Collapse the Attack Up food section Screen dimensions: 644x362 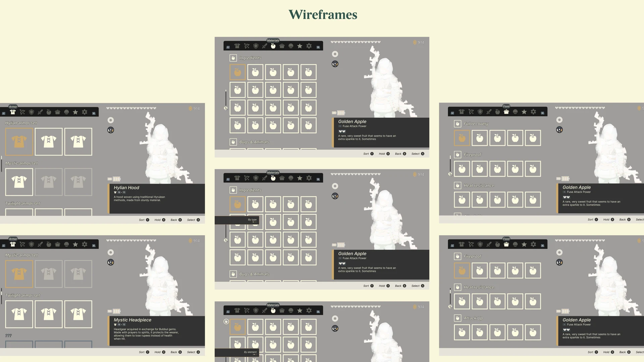[458, 318]
